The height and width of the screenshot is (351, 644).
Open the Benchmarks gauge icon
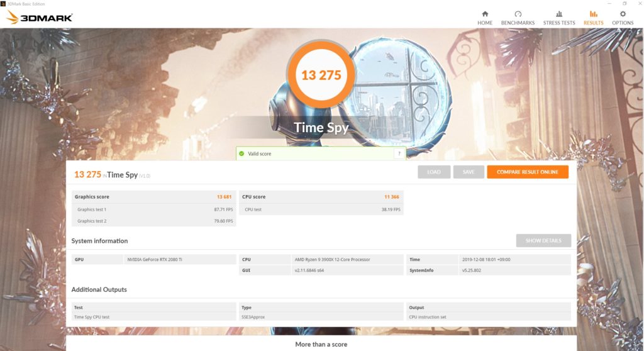[518, 14]
